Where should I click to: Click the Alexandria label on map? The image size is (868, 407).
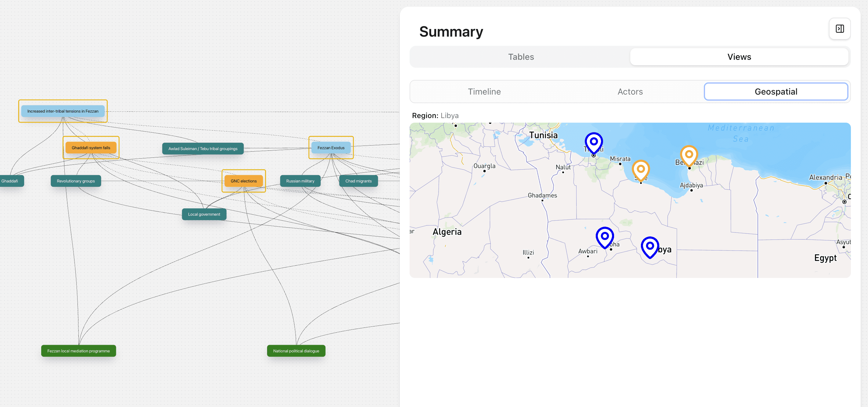point(825,178)
